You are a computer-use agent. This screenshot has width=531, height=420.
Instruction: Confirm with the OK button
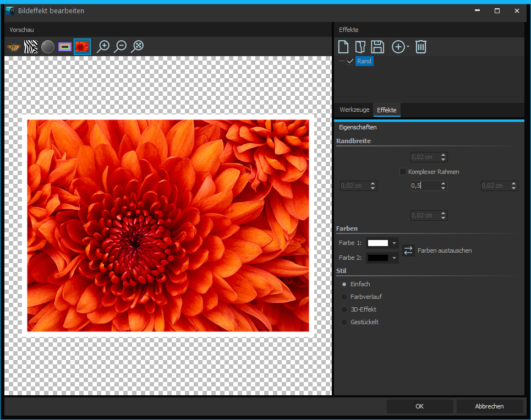[x=419, y=406]
